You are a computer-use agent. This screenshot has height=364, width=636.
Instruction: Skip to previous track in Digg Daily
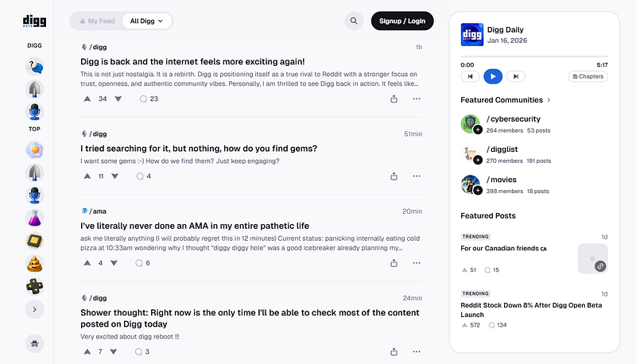click(x=470, y=76)
